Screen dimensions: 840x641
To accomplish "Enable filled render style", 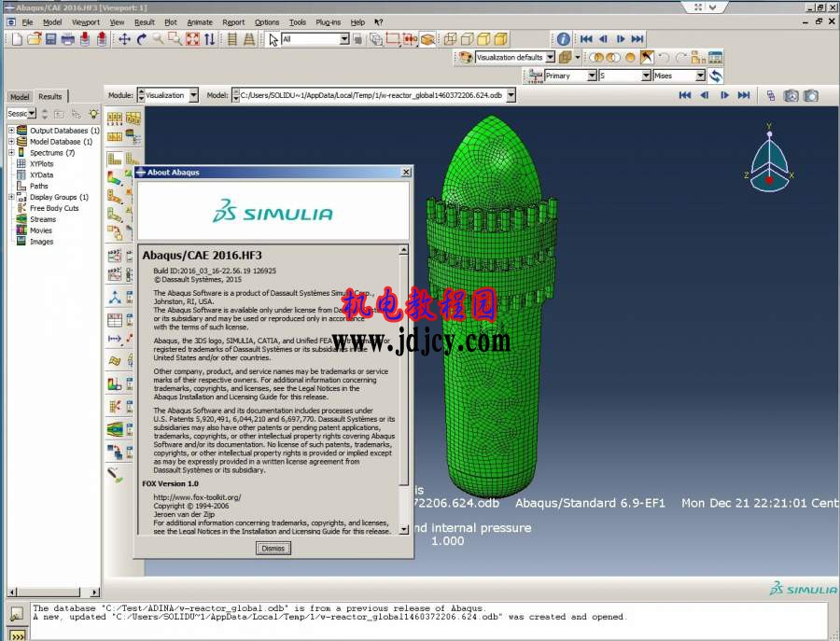I will click(483, 39).
